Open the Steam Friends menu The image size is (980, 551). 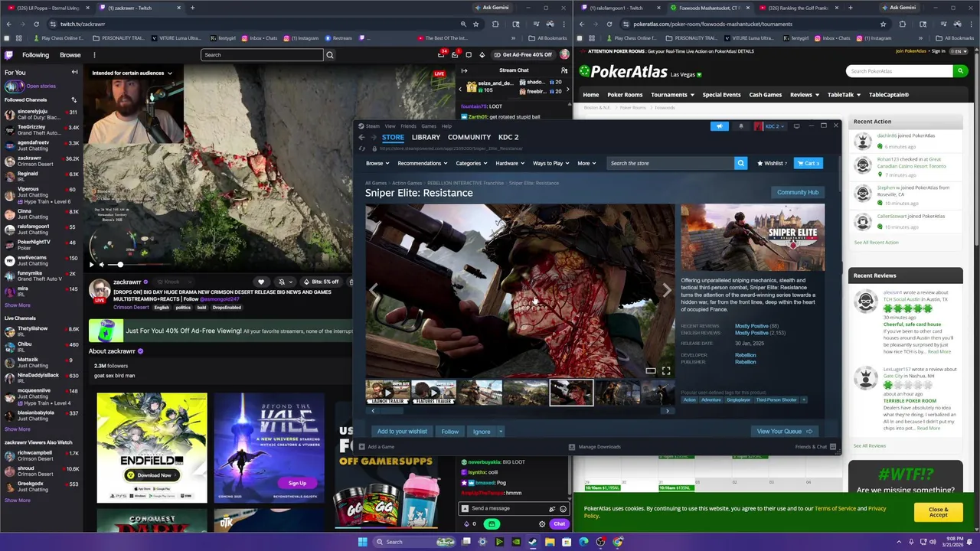pyautogui.click(x=408, y=126)
